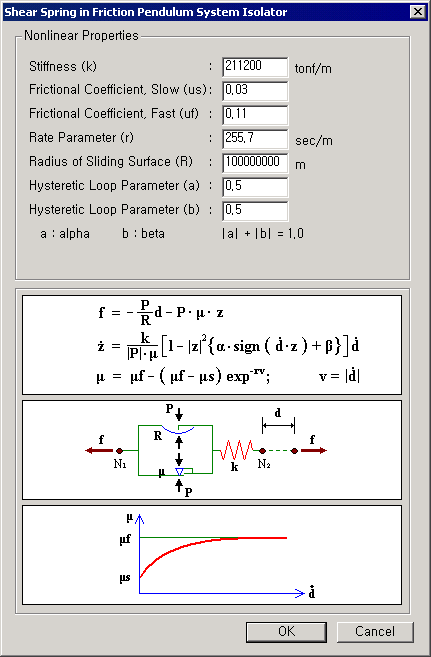Select the Frictional Coefficient Slow field
This screenshot has width=431, height=657.
click(x=255, y=91)
